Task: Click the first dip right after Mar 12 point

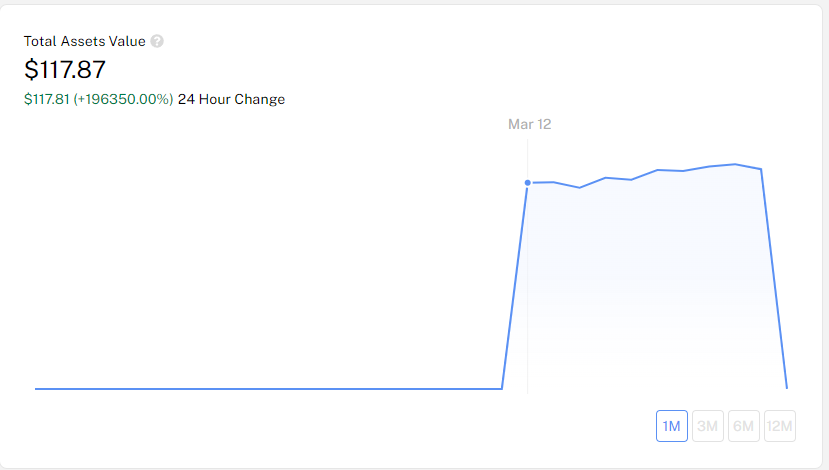Action: (x=579, y=188)
